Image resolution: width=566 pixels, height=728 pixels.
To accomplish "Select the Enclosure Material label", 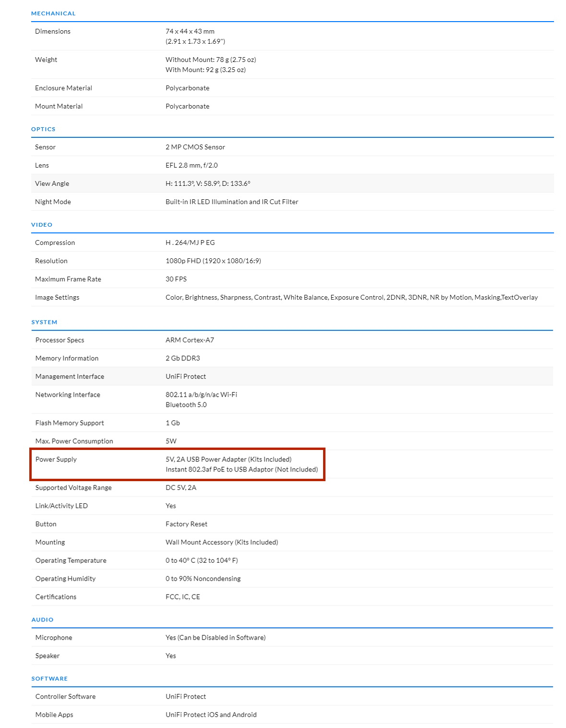I will pyautogui.click(x=63, y=88).
